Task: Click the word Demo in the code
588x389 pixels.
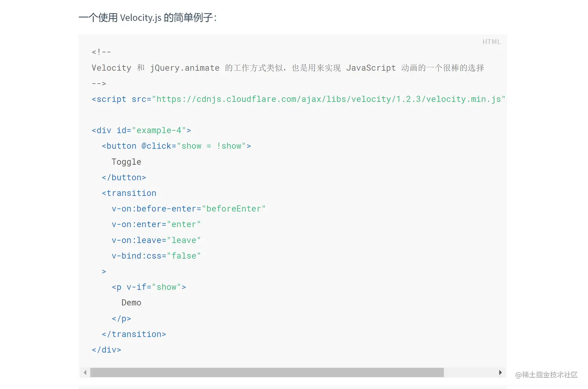Action: tap(131, 303)
